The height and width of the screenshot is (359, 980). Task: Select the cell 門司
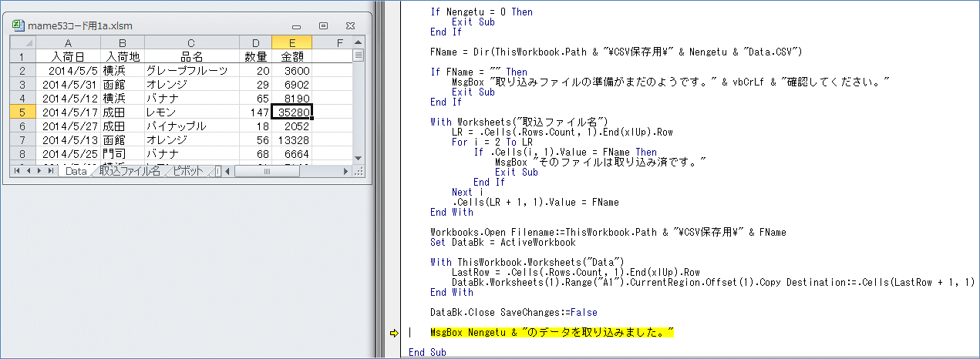pos(123,153)
